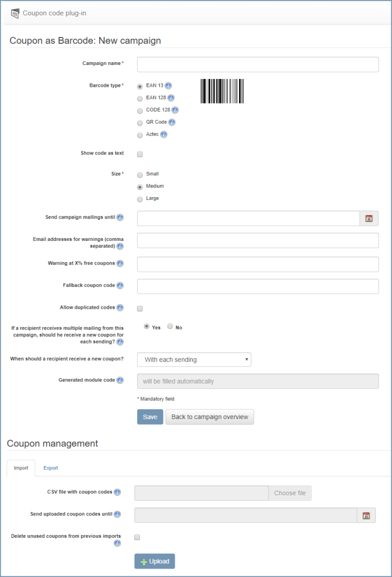Select the Import tab
The height and width of the screenshot is (577, 392).
(21, 468)
